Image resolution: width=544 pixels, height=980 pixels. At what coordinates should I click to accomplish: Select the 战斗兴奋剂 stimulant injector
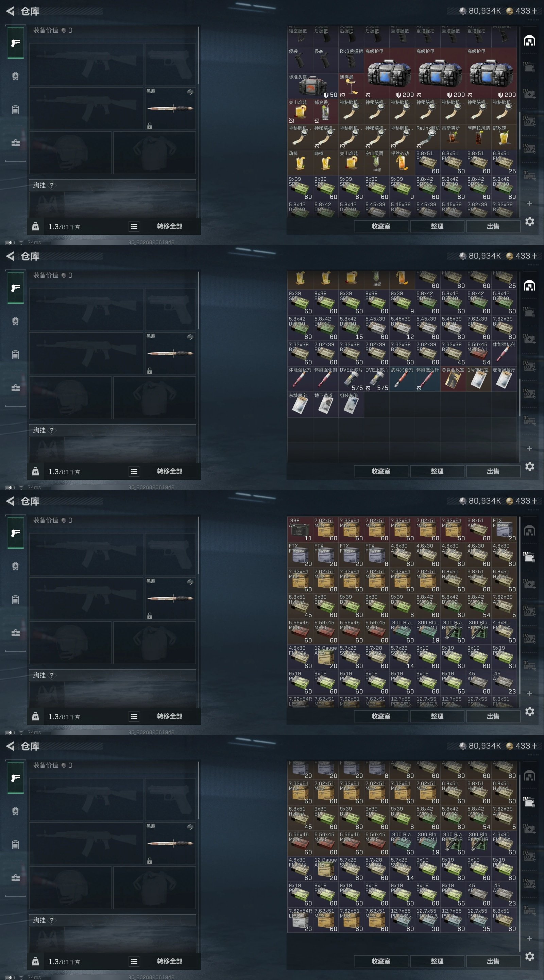[x=402, y=379]
